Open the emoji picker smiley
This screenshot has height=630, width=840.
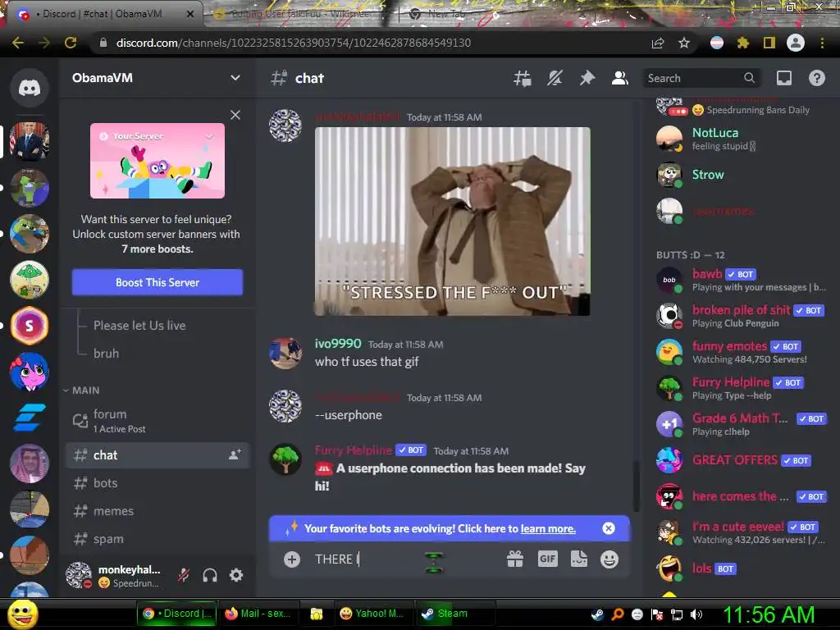(609, 559)
